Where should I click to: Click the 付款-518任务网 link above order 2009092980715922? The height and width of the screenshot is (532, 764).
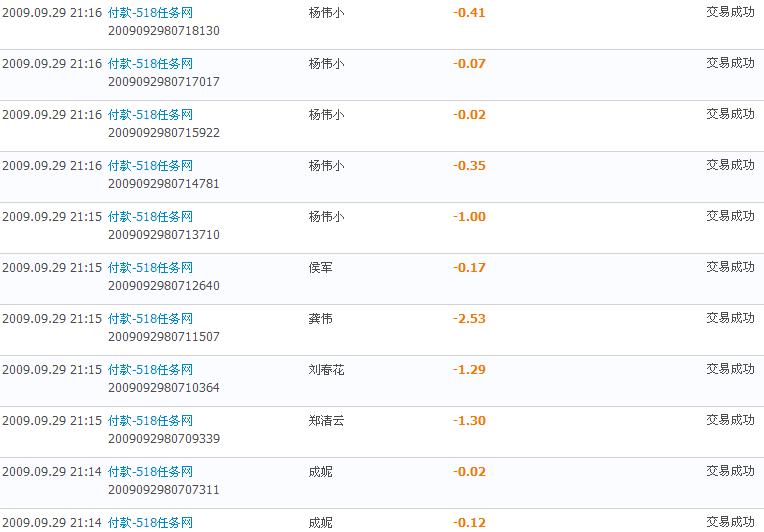point(150,115)
